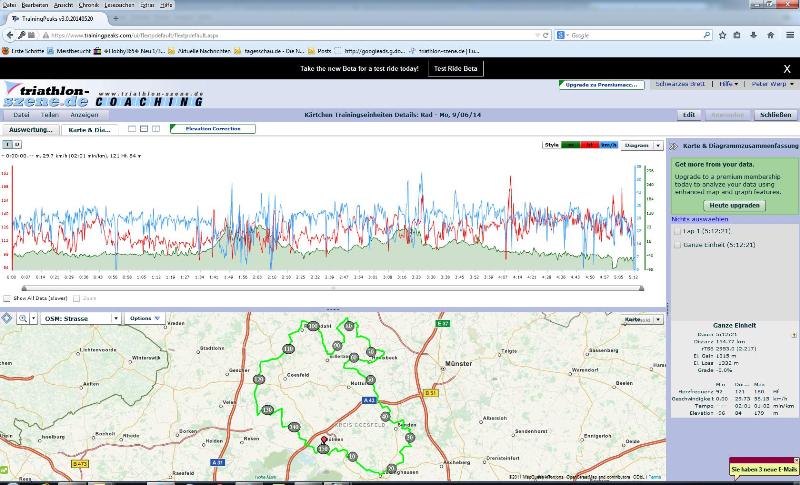Close the beta announcement banner with X

(787, 69)
